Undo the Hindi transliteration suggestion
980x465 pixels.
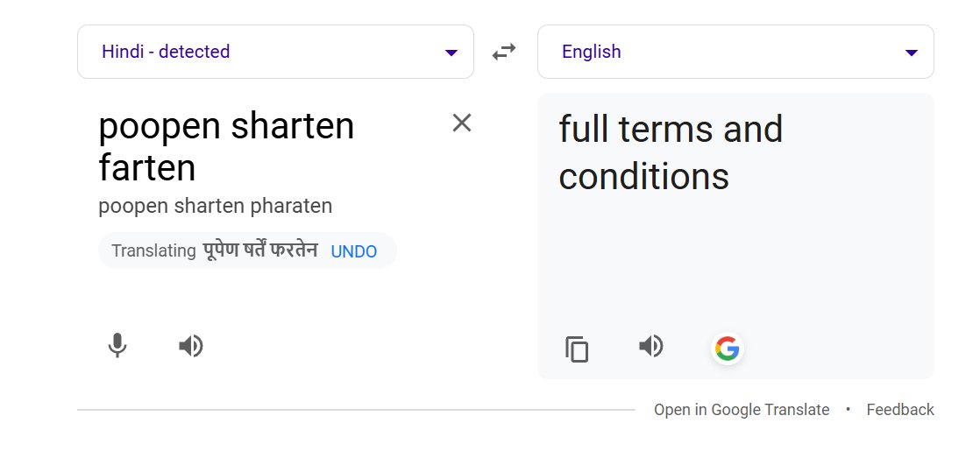pyautogui.click(x=354, y=251)
